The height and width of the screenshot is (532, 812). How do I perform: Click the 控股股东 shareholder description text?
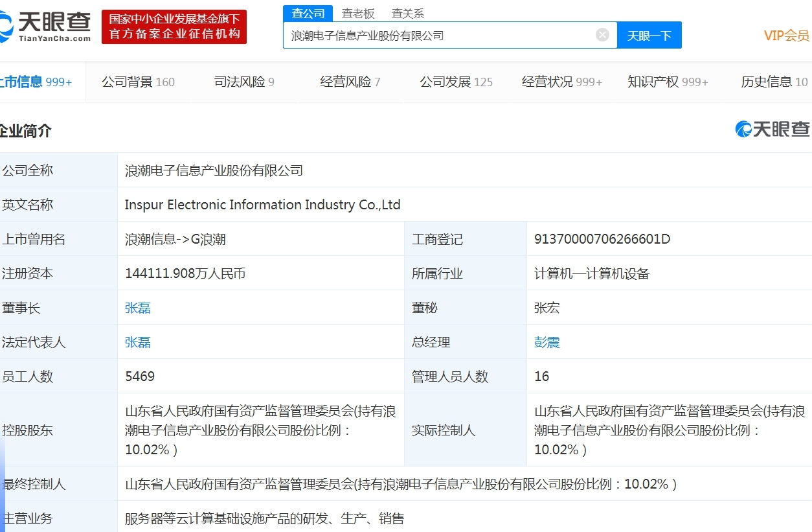[x=260, y=430]
